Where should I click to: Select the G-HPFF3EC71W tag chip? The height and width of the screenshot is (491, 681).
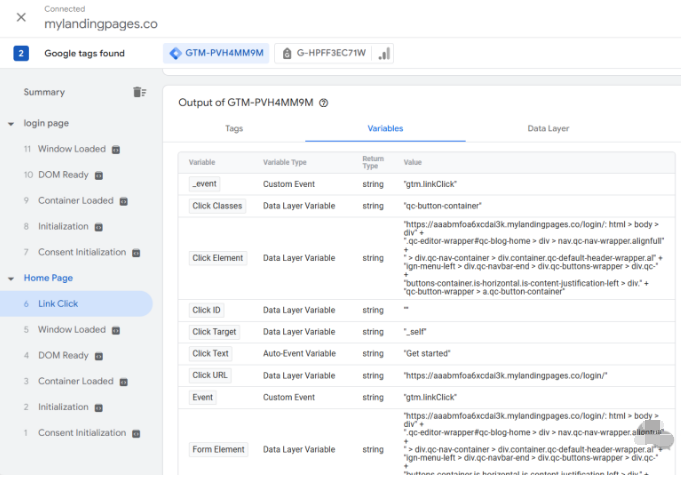(x=322, y=53)
